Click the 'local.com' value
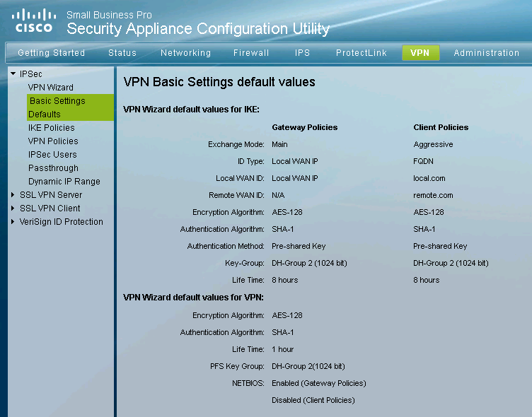The image size is (532, 417). pos(429,178)
